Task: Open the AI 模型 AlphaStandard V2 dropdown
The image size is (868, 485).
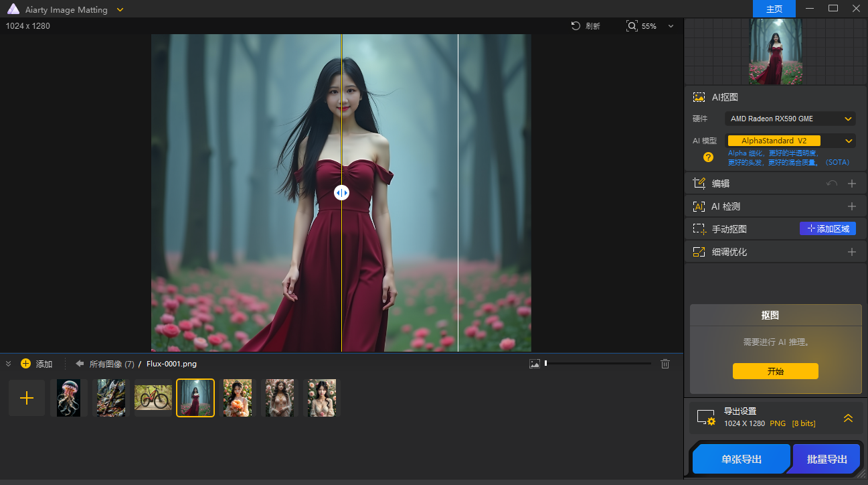Action: [x=790, y=141]
